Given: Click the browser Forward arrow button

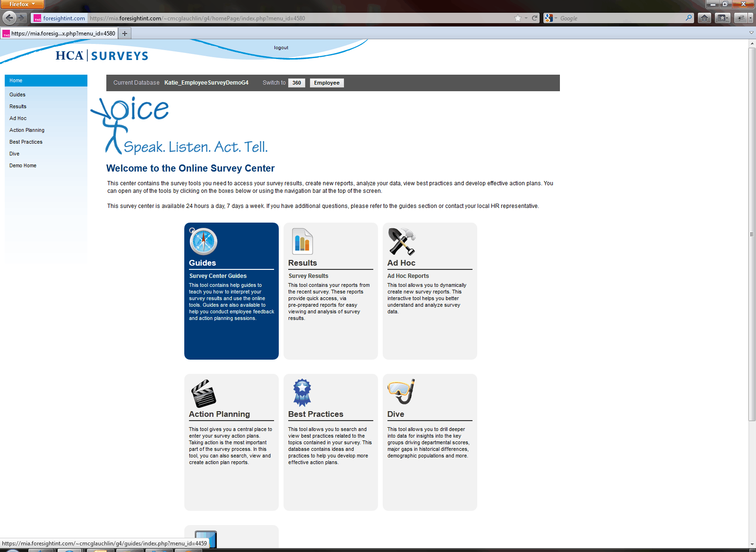Looking at the screenshot, I should 22,18.
